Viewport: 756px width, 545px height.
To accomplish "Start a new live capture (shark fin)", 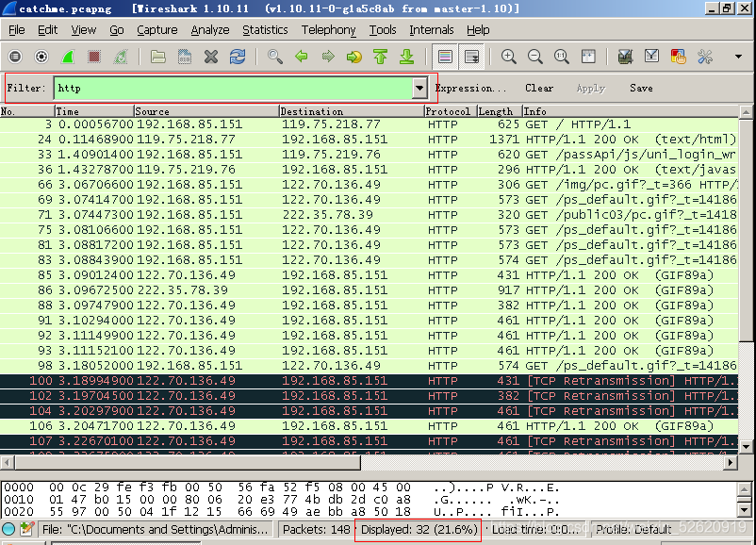I will [68, 57].
